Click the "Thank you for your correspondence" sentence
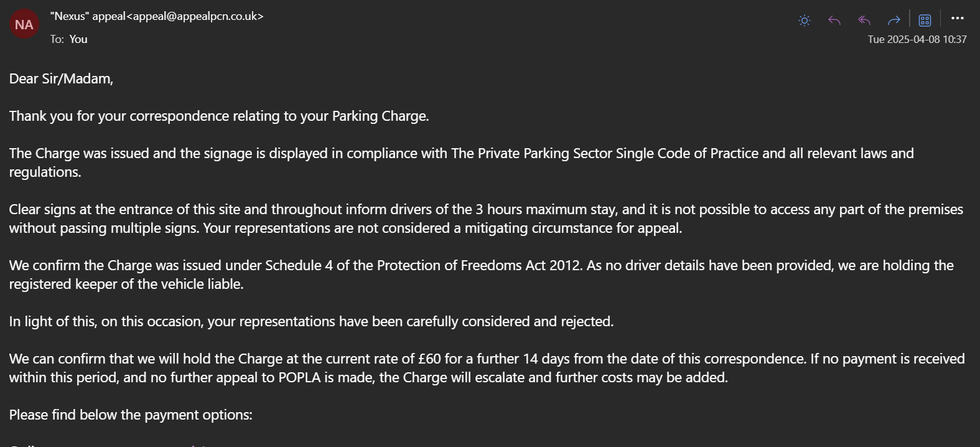 (x=219, y=116)
